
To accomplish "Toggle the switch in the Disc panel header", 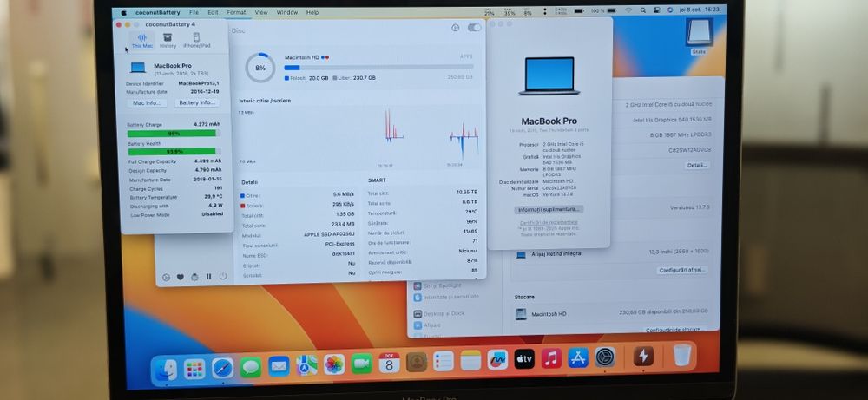I will pyautogui.click(x=475, y=28).
